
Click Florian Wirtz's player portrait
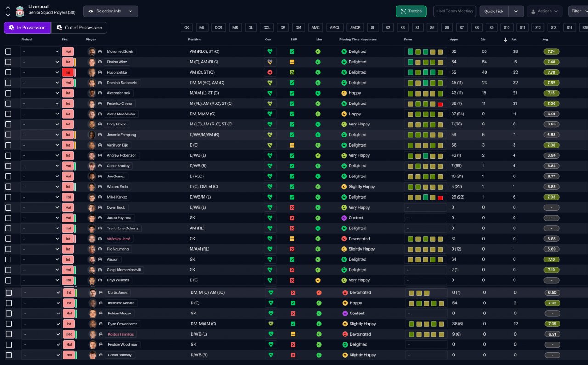tap(92, 62)
